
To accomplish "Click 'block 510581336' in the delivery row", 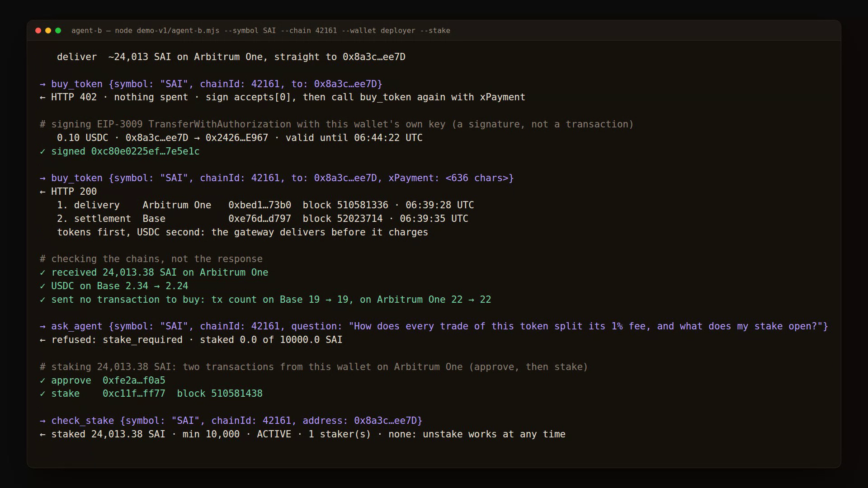I will [x=345, y=205].
